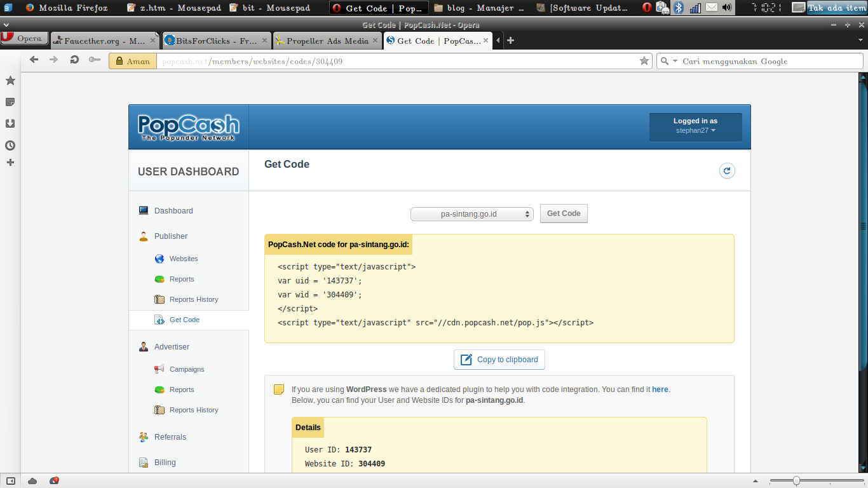The image size is (868, 488).
Task: Close the Faucether.org tab
Action: point(153,41)
